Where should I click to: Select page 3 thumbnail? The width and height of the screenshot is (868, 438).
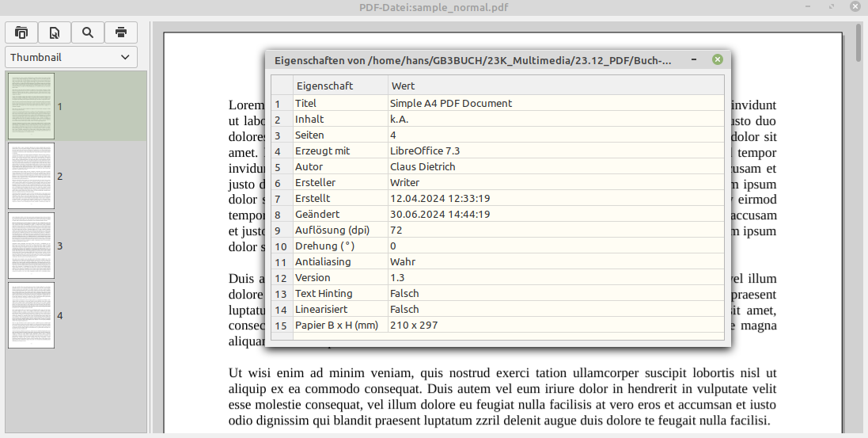point(32,246)
